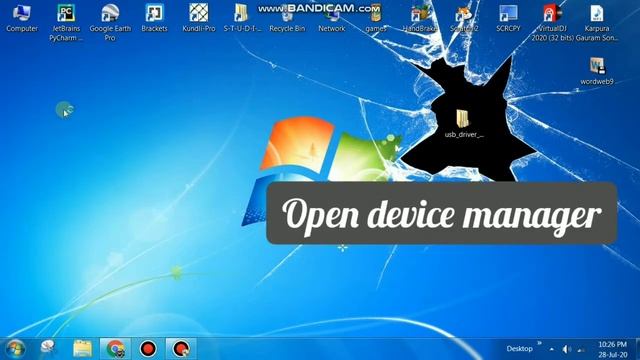640x360 pixels.
Task: Open the messenger icon in taskbar
Action: tap(48, 347)
